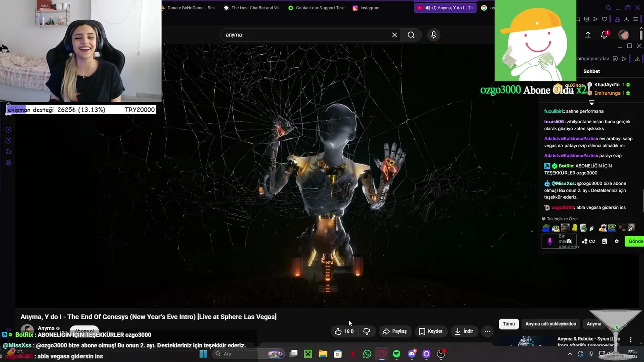
Task: Open Spotify from the taskbar
Action: (396, 354)
